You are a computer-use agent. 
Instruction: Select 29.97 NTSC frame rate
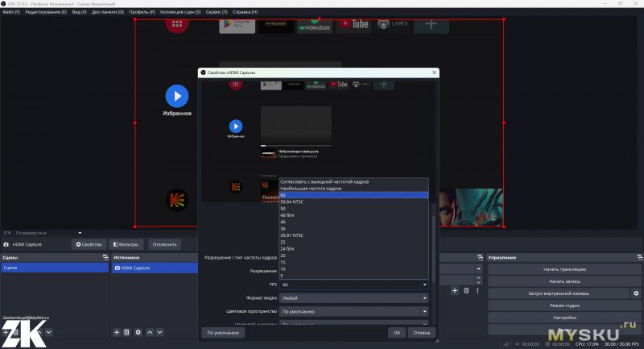[353, 235]
